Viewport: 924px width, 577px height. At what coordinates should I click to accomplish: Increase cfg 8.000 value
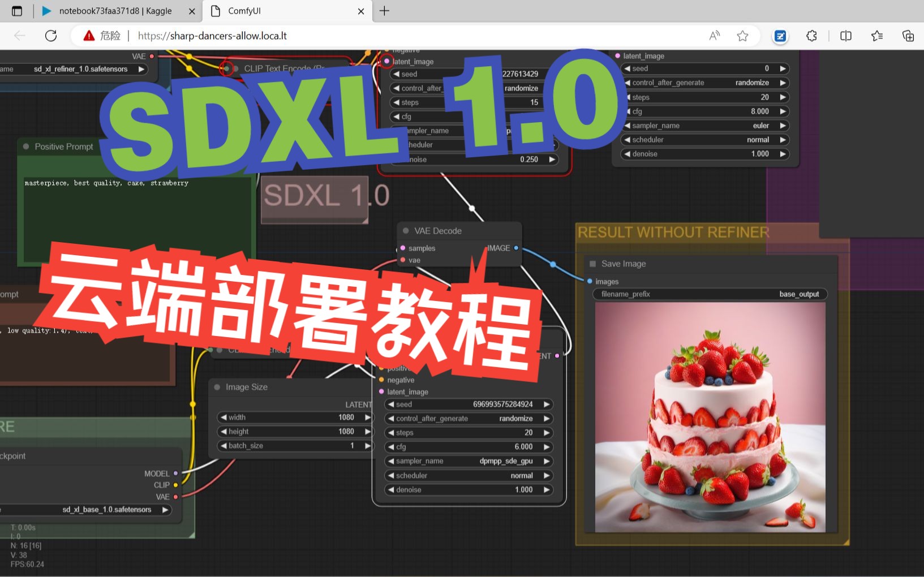(783, 111)
